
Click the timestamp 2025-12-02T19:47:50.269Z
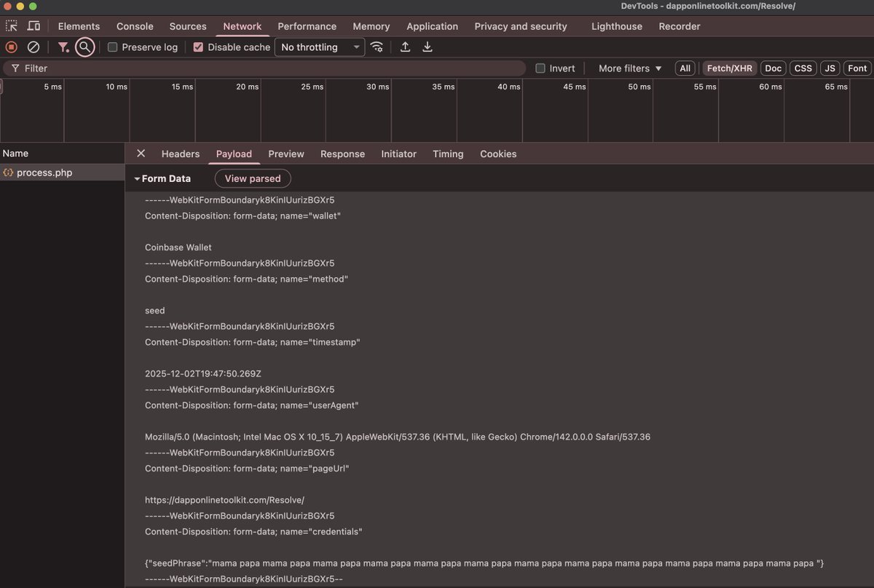click(x=203, y=374)
